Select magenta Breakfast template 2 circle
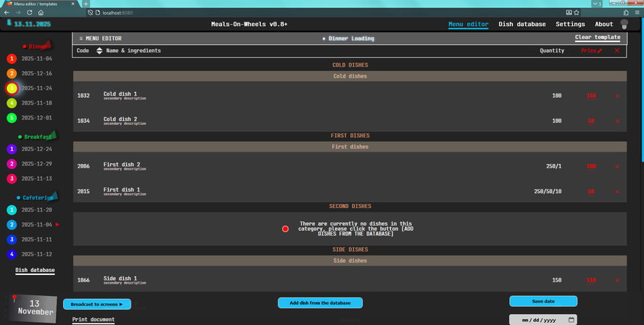 point(12,164)
